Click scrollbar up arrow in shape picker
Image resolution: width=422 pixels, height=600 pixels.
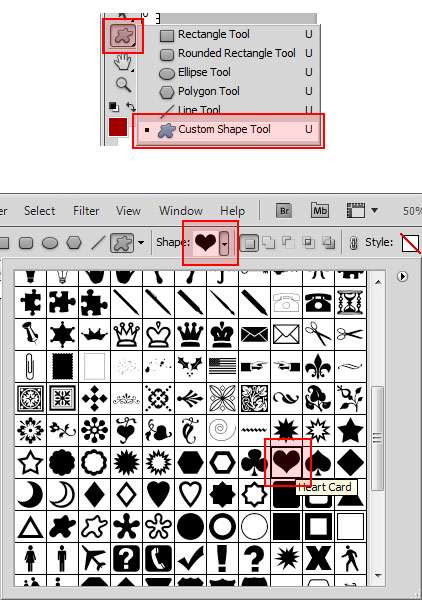378,282
